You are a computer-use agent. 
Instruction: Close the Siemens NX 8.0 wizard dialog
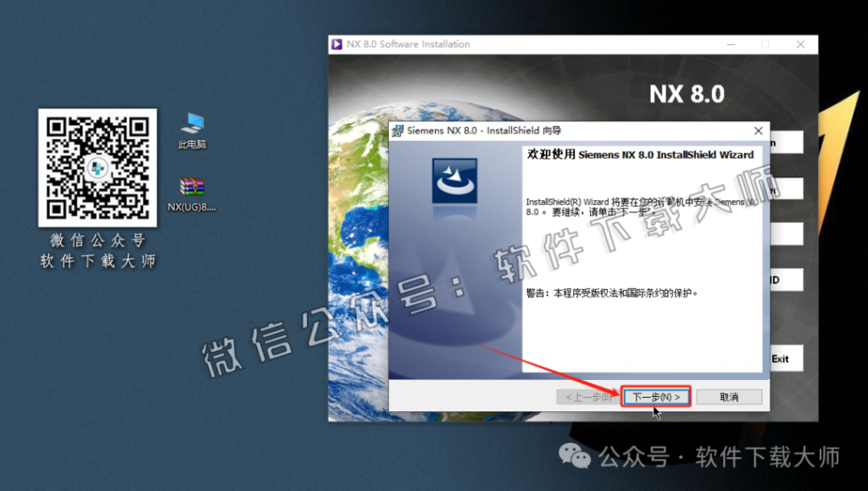[759, 130]
